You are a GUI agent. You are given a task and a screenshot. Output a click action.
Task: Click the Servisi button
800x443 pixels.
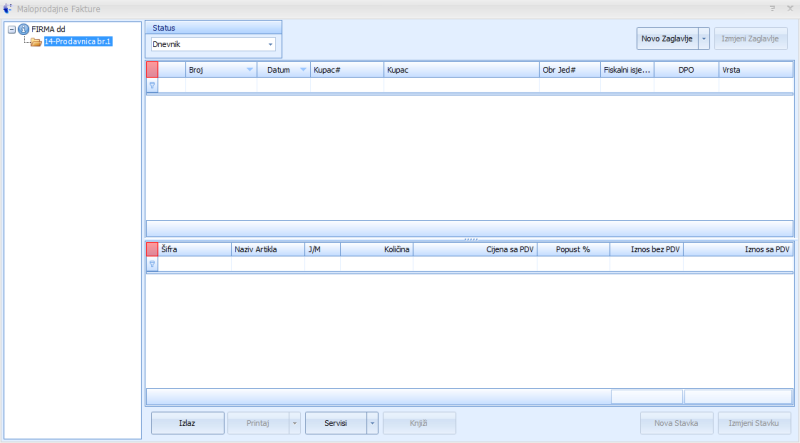(335, 423)
